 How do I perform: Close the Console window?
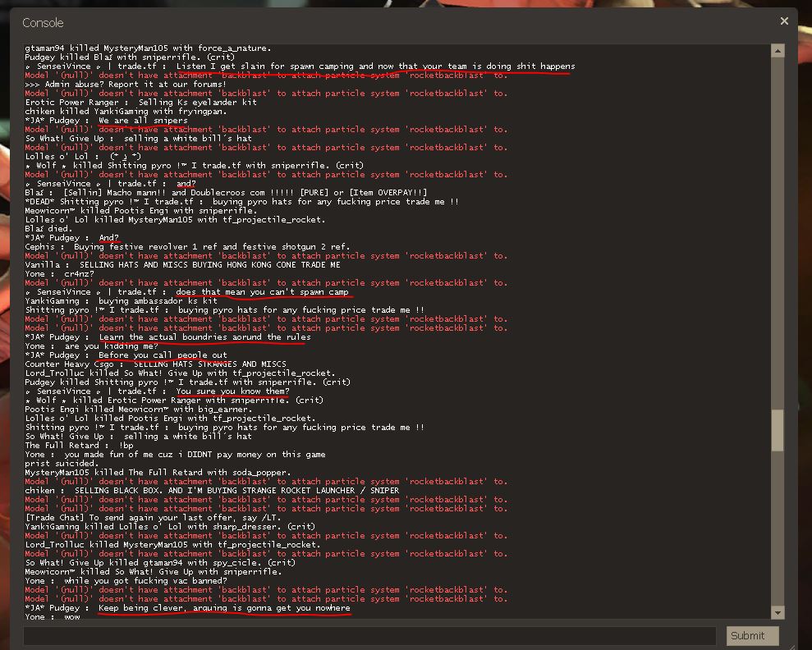pyautogui.click(x=784, y=21)
